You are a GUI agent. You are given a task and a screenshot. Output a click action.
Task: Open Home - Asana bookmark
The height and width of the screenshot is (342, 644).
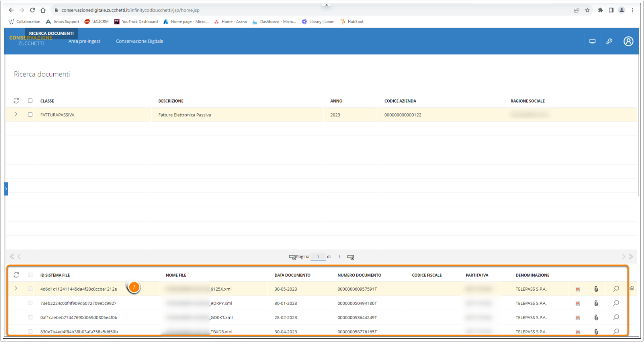click(231, 22)
